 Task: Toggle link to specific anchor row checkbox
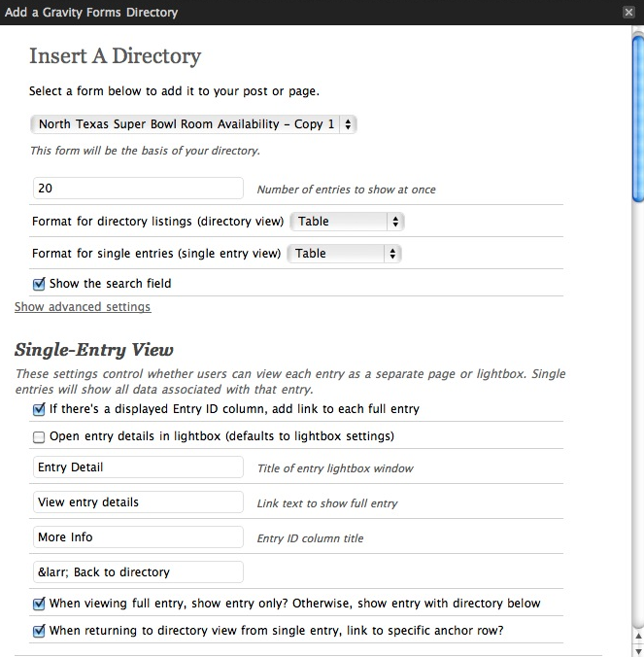point(39,631)
